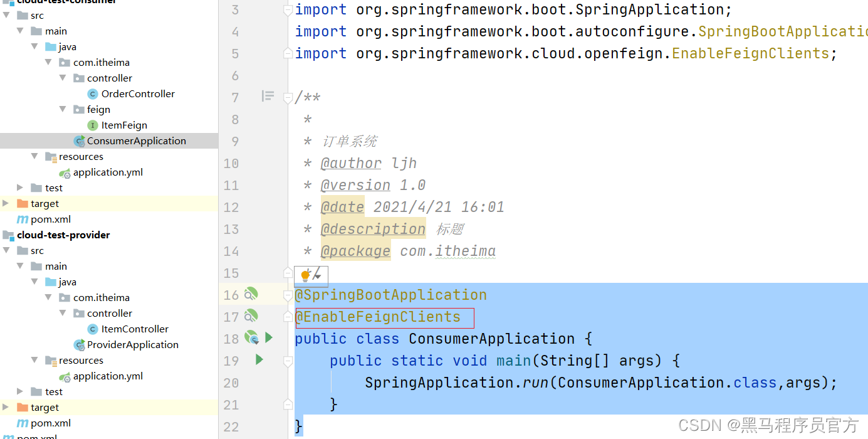
Task: Fold the Javadoc comment at line 7
Action: point(288,97)
